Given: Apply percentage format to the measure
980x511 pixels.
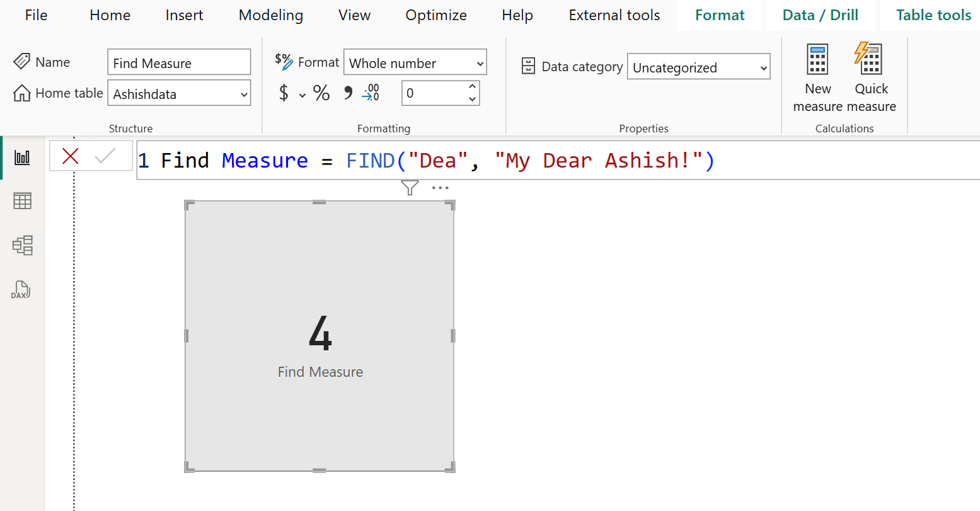Looking at the screenshot, I should 321,93.
